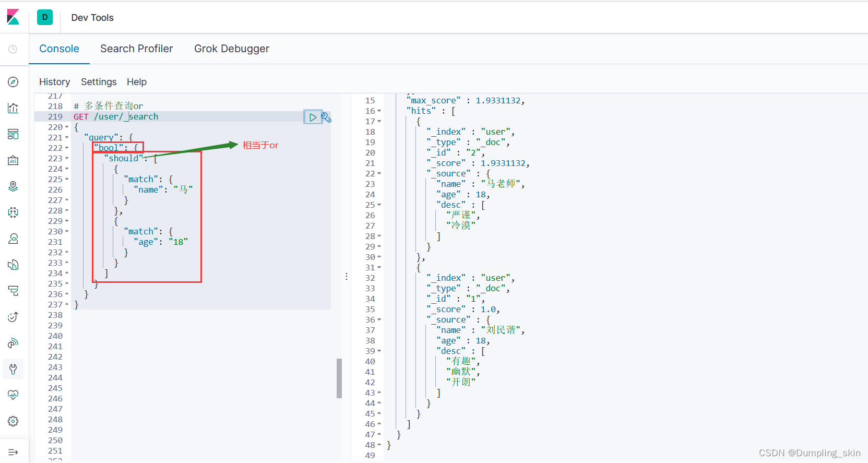Open APM from the sidebar

click(13, 291)
